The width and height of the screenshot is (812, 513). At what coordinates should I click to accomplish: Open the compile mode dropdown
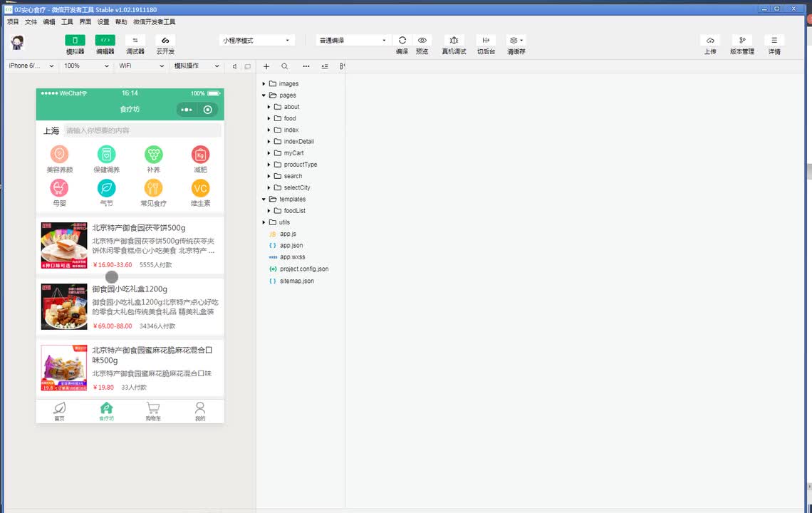point(353,41)
